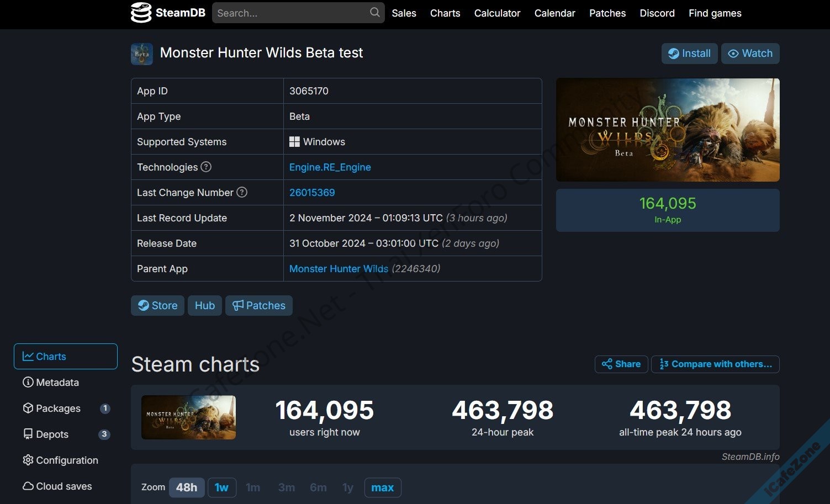The width and height of the screenshot is (830, 504).
Task: Open the Sales page in navigation
Action: [x=404, y=13]
